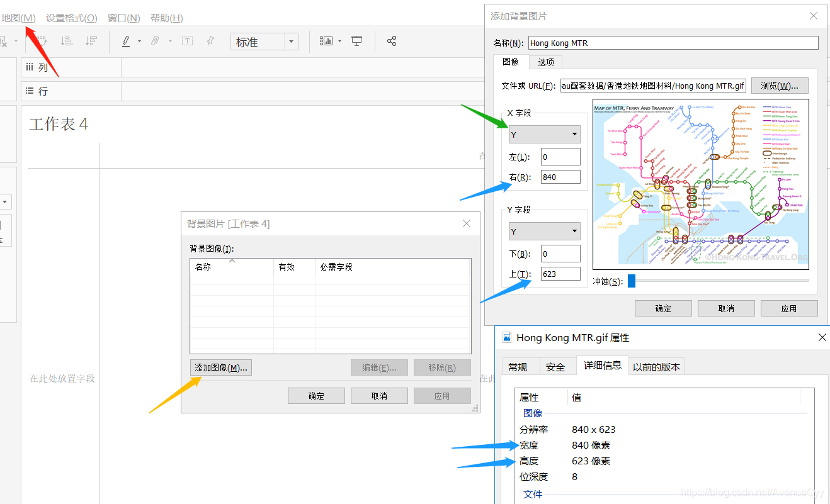Click the 添加图像(M)... button
This screenshot has width=830, height=504.
[221, 367]
